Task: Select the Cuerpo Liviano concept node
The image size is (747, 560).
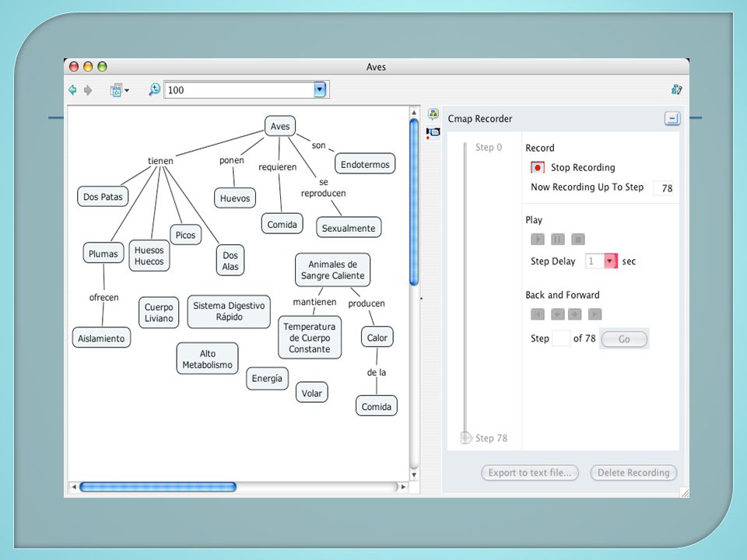Action: 159,313
